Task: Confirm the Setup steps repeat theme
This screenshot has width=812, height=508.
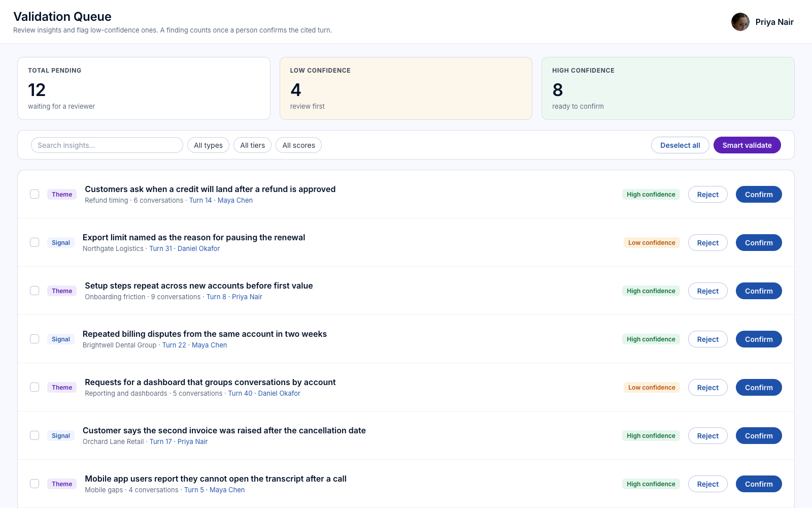Action: click(759, 291)
